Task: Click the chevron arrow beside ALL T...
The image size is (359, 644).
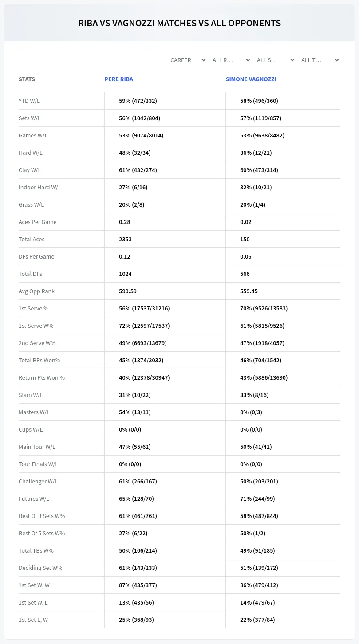Action: 337,60
